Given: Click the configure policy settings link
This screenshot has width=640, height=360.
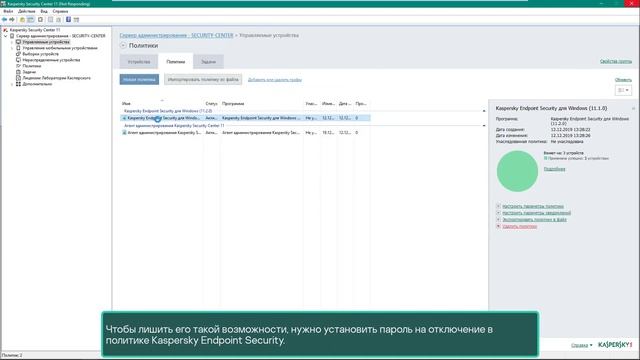Looking at the screenshot, I should (x=533, y=207).
